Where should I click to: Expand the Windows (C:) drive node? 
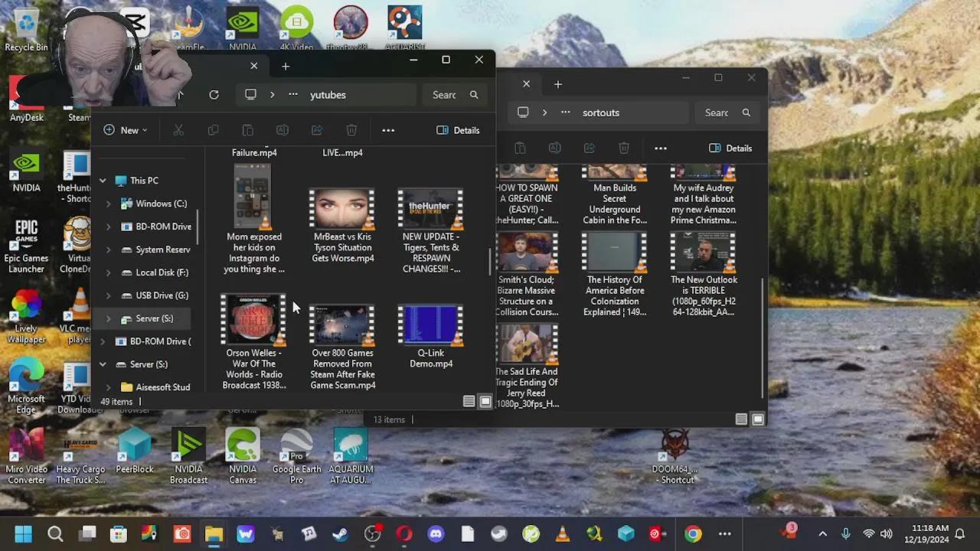coord(108,204)
